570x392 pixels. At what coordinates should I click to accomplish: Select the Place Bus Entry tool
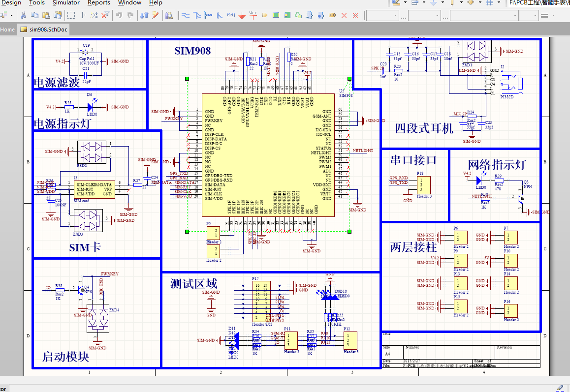(220, 15)
